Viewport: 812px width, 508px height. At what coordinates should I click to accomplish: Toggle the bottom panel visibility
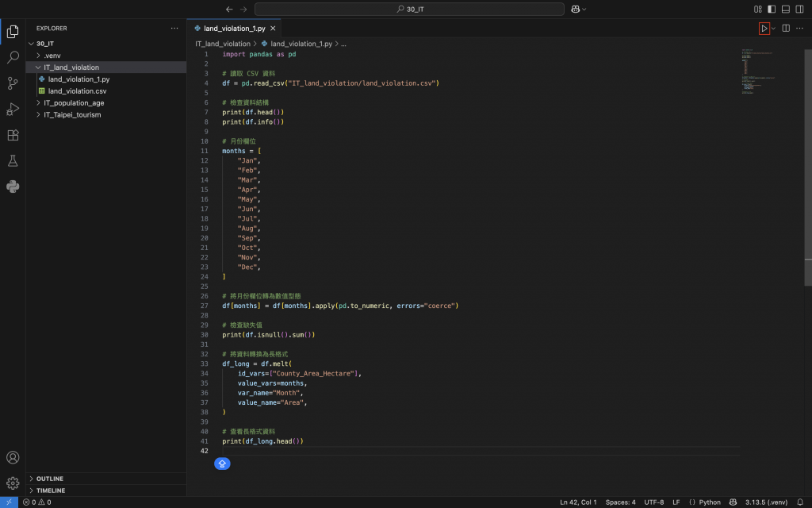pos(786,10)
